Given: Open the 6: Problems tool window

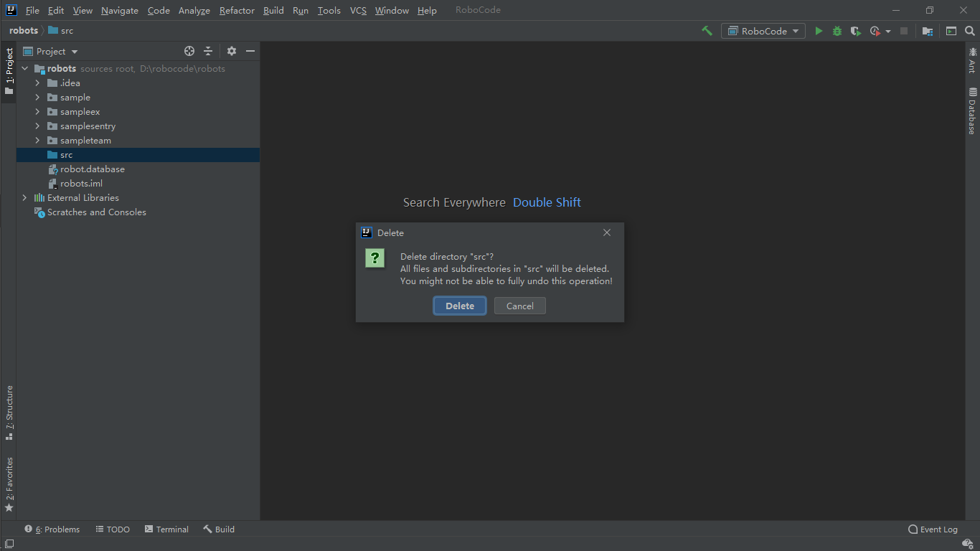Looking at the screenshot, I should point(52,529).
